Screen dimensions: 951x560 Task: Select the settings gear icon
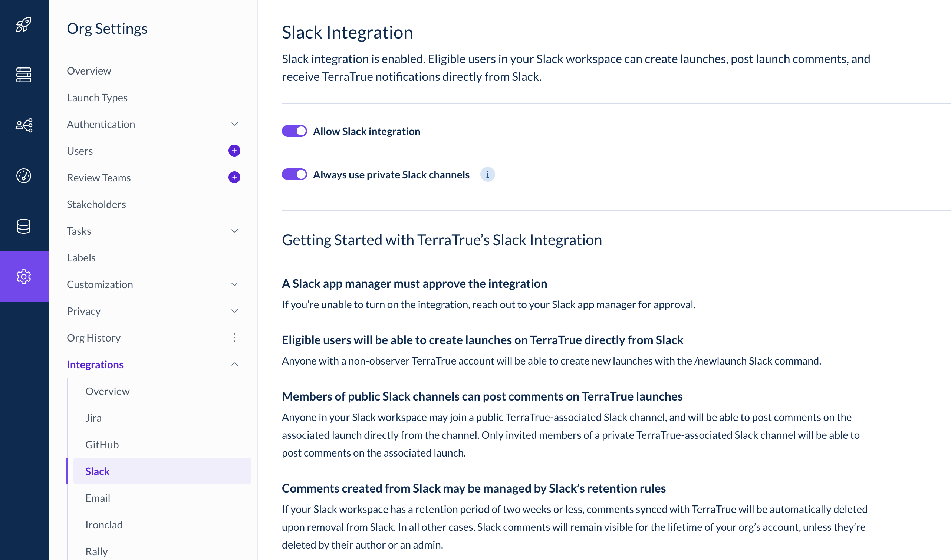coord(24,277)
